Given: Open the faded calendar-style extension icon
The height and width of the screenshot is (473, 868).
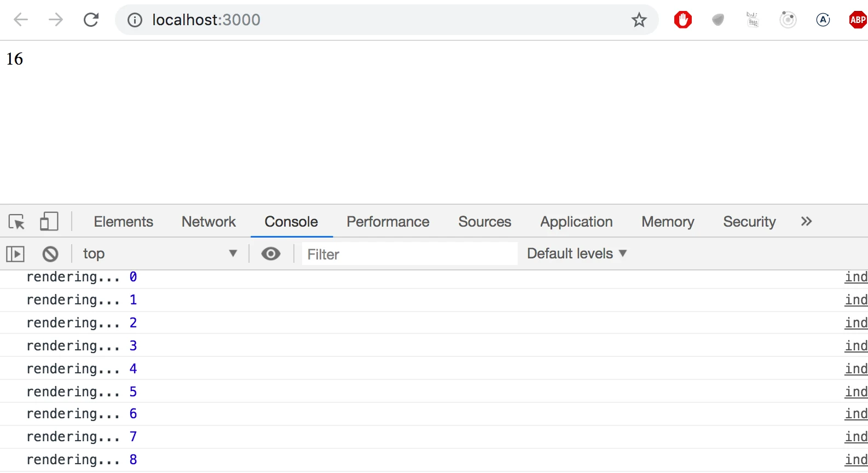Looking at the screenshot, I should point(753,20).
